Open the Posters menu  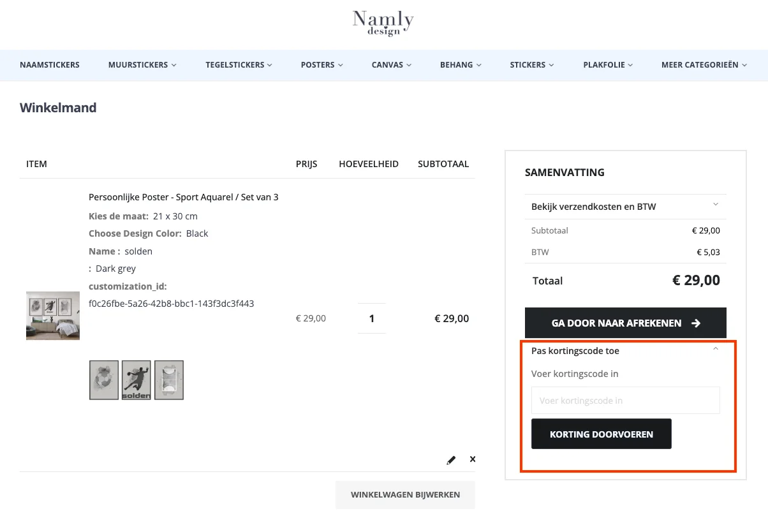click(321, 65)
